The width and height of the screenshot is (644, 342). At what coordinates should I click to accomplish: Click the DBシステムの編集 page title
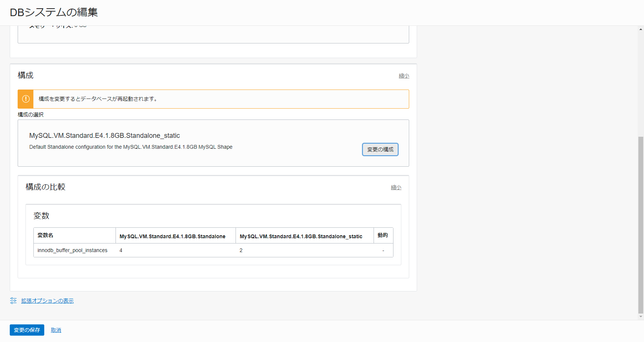click(x=54, y=12)
